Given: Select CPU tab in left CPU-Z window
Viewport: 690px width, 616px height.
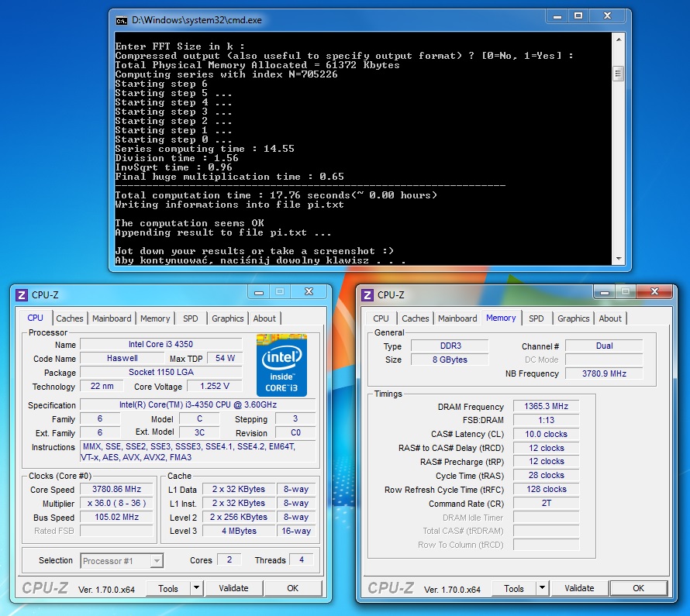Looking at the screenshot, I should click(35, 318).
